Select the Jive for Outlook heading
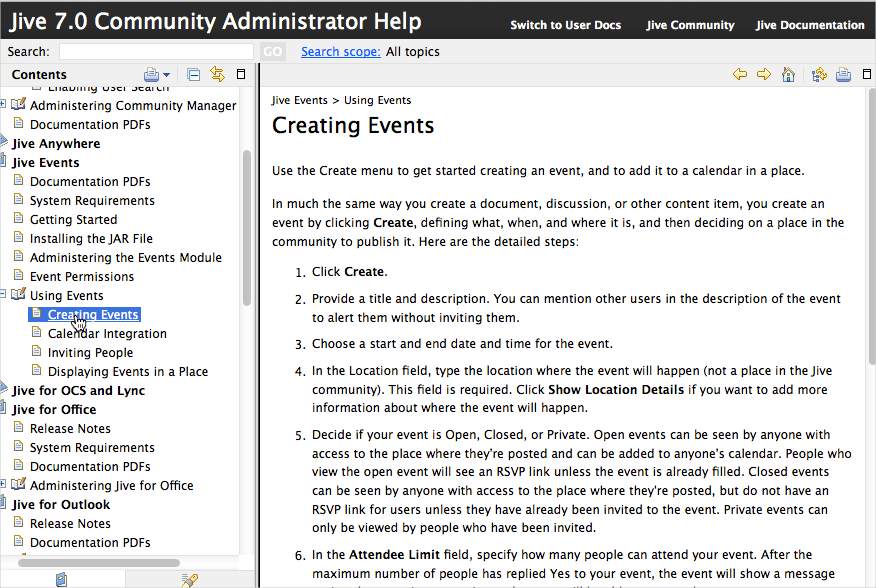 pos(61,505)
